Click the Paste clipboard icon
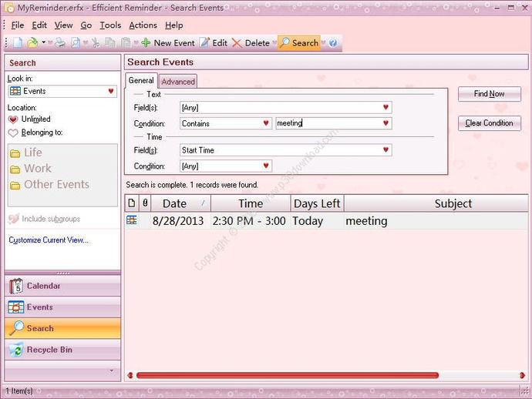Image resolution: width=532 pixels, height=399 pixels. coord(126,42)
